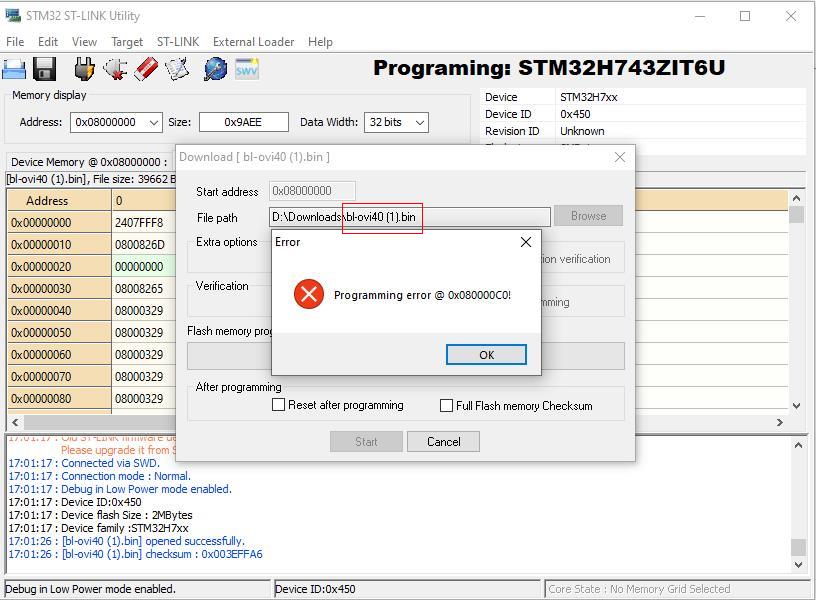This screenshot has width=816, height=600.
Task: Select address row 0x00000030
Action: [59, 288]
